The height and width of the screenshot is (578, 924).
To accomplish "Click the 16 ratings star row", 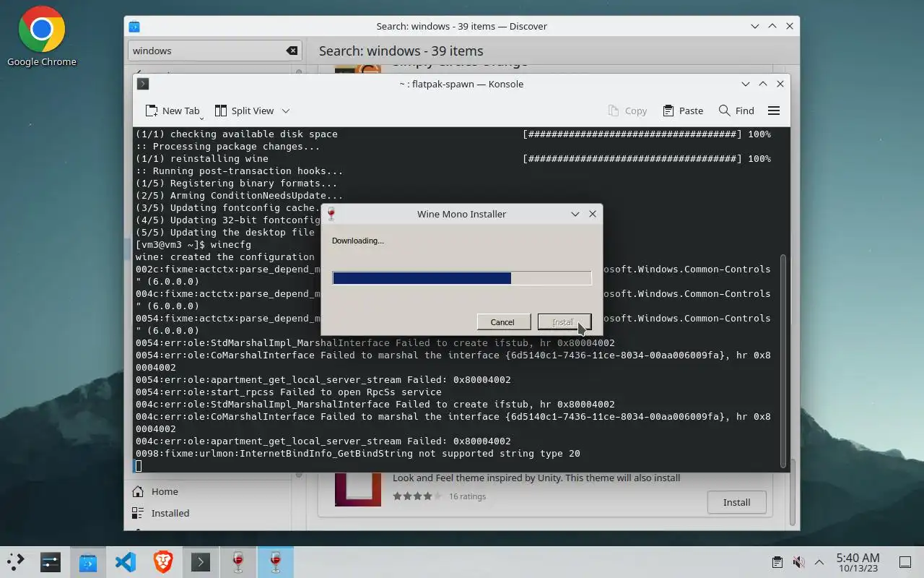I will 417,496.
